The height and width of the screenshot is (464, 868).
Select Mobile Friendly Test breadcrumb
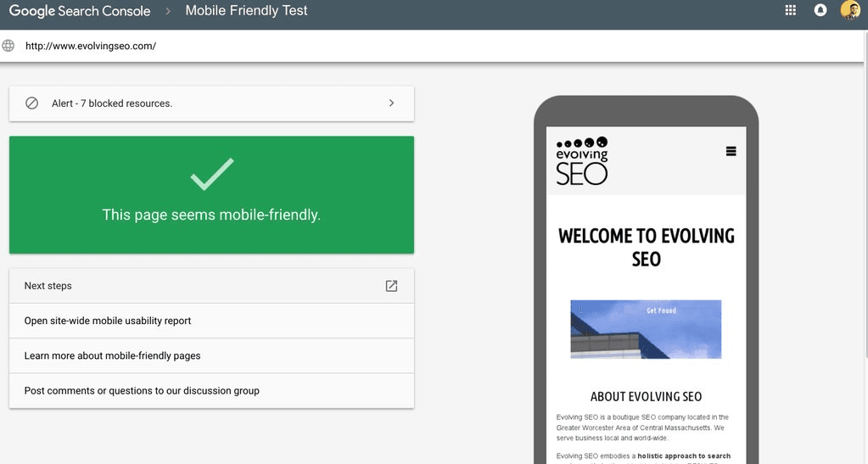[x=246, y=11]
